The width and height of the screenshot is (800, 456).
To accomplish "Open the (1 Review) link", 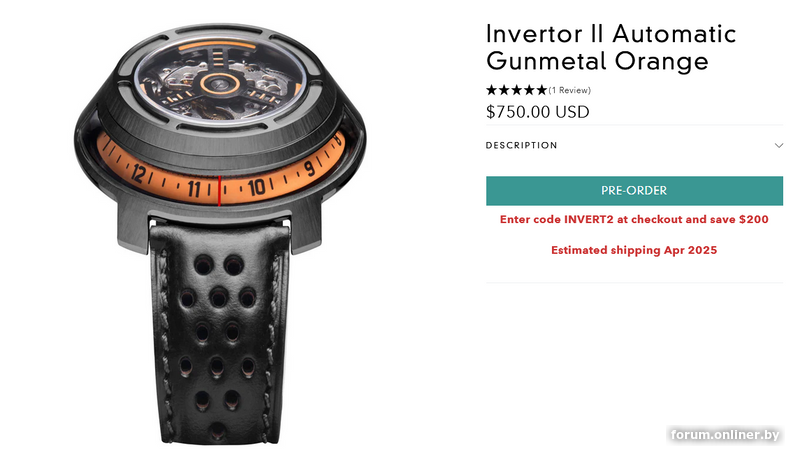I will pos(569,90).
